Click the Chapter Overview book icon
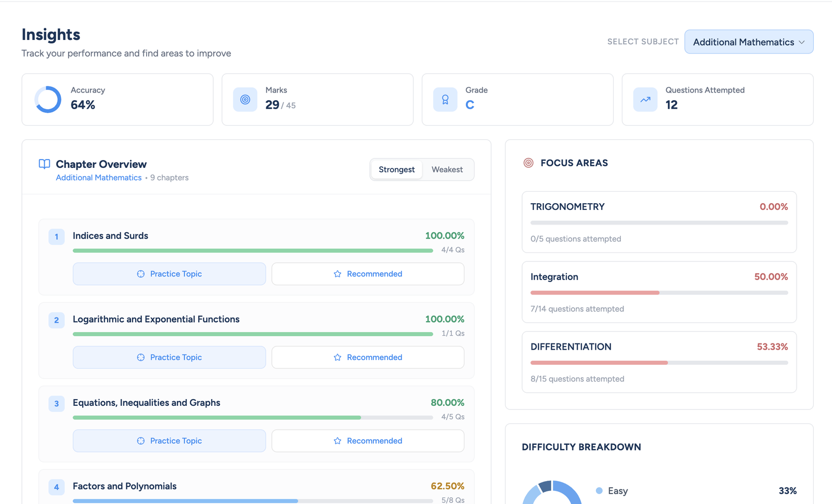Image resolution: width=832 pixels, height=504 pixels. (45, 164)
